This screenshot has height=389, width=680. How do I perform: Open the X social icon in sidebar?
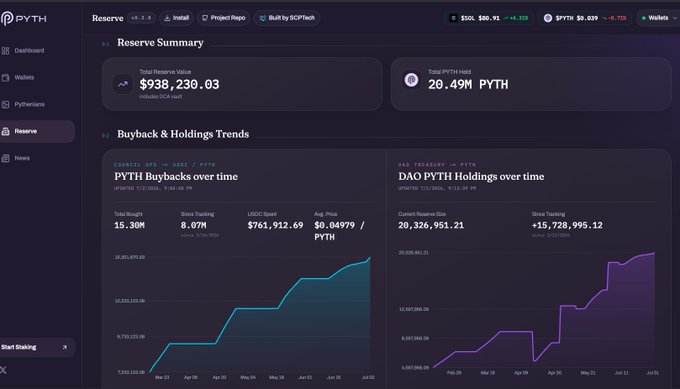(3, 370)
